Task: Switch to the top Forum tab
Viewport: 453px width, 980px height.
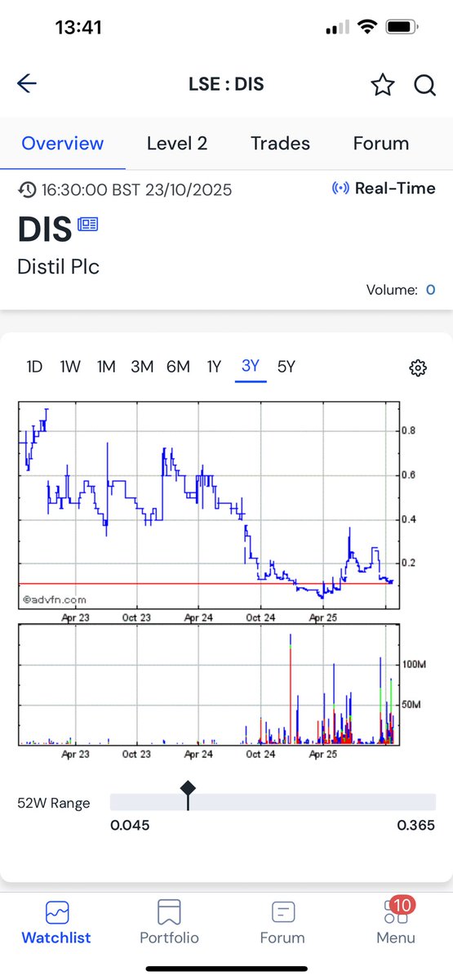Action: tap(381, 144)
